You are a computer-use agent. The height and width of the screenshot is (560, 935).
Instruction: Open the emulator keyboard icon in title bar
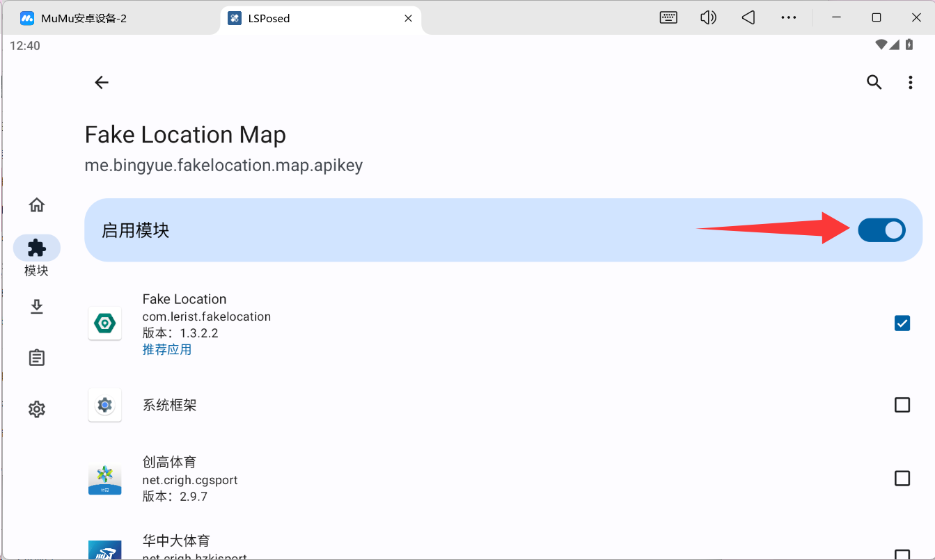tap(668, 18)
